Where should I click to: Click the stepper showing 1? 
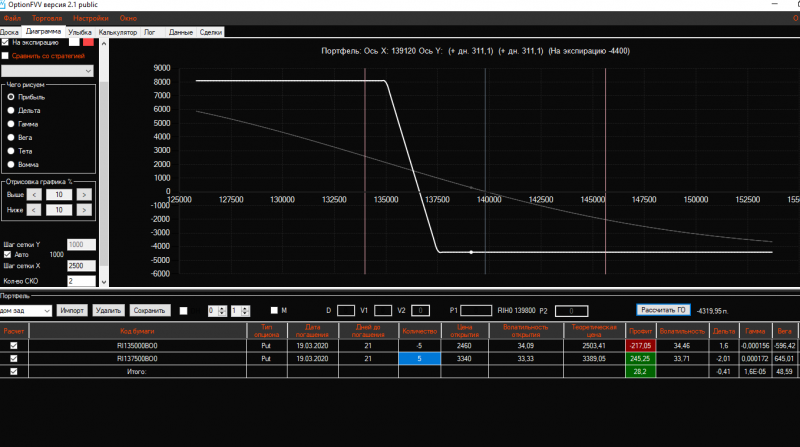pyautogui.click(x=240, y=311)
